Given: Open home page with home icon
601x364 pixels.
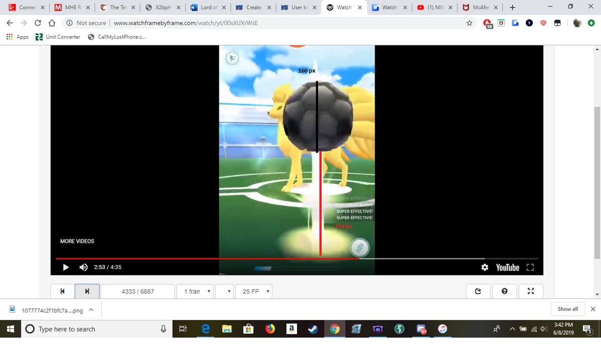Looking at the screenshot, I should 52,23.
